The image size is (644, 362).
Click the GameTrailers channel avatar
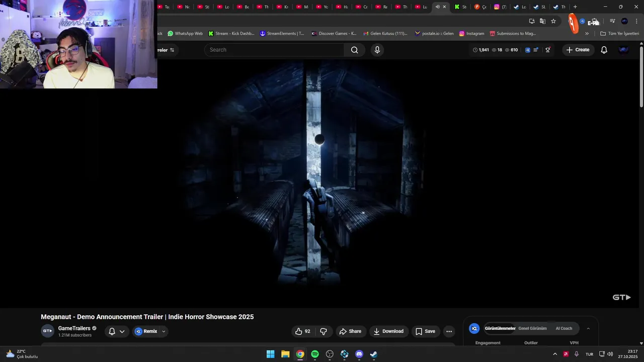click(47, 331)
